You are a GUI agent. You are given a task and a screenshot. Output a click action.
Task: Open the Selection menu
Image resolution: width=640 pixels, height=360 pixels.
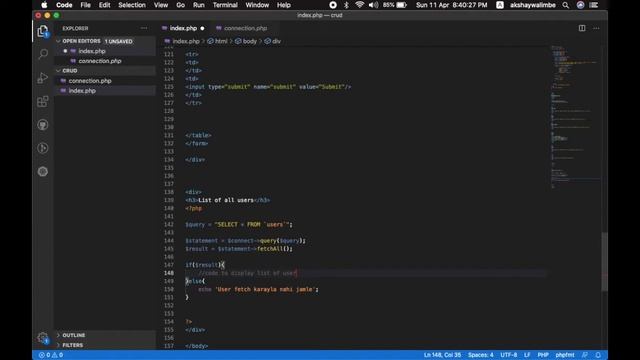132,5
